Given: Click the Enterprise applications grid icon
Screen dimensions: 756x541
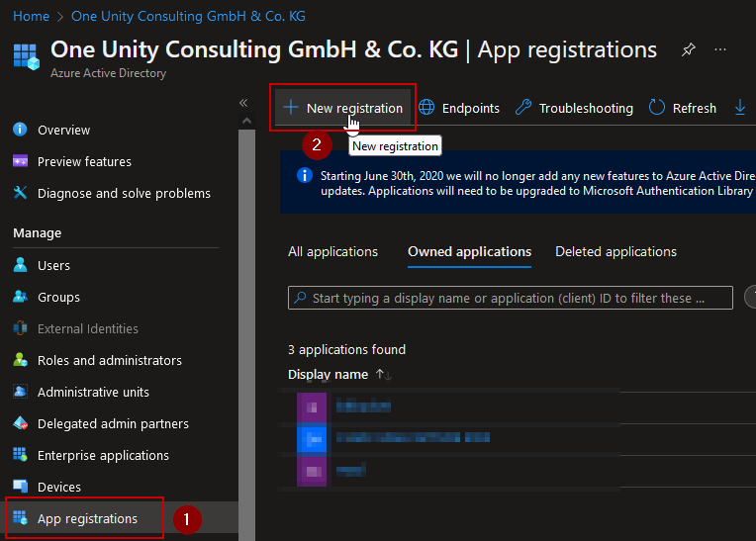Looking at the screenshot, I should tap(20, 454).
